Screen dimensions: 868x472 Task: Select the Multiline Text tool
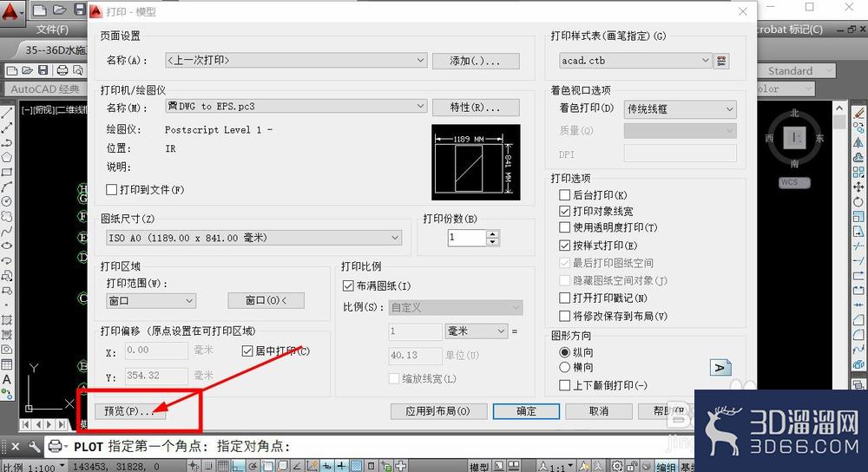tap(7, 379)
